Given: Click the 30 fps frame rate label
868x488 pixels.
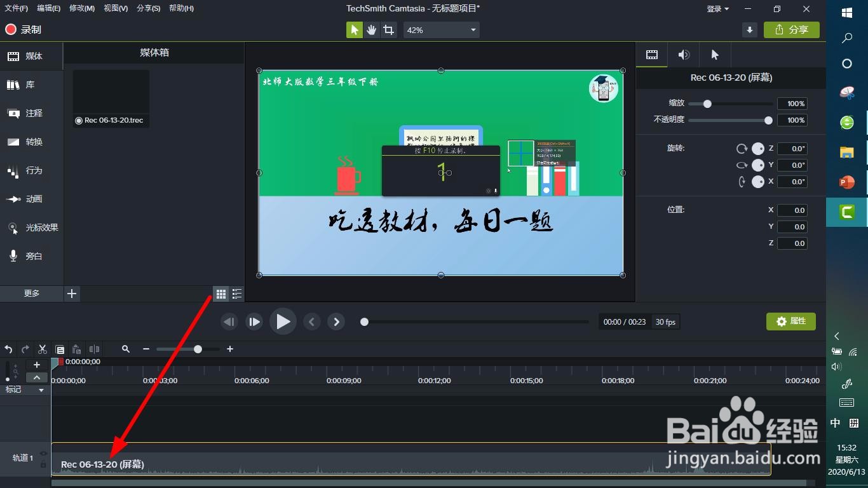Looking at the screenshot, I should [665, 322].
